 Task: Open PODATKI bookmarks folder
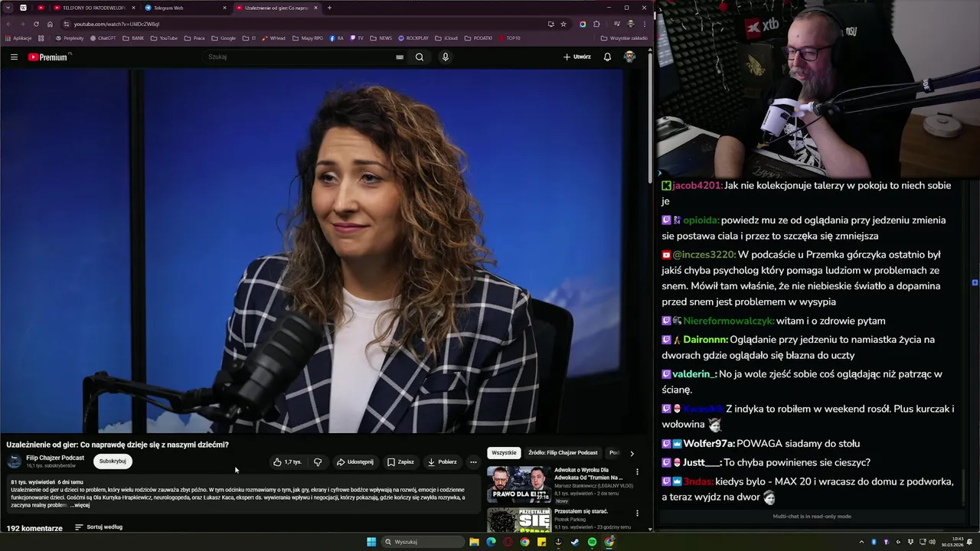tap(478, 38)
